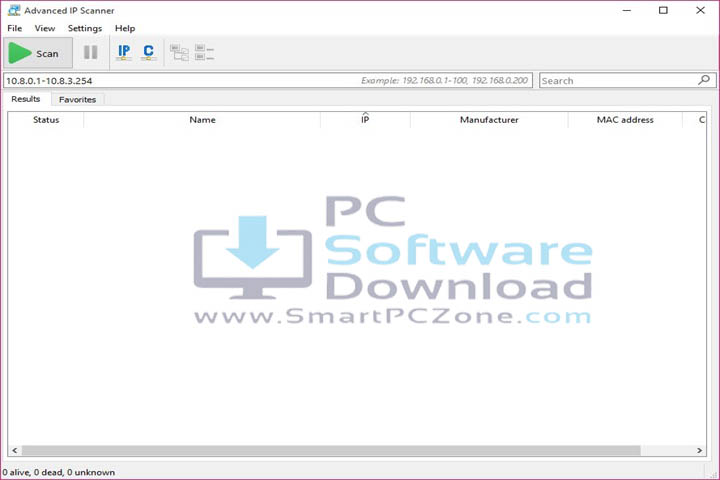Open the Help menu
The image size is (720, 480).
point(125,28)
